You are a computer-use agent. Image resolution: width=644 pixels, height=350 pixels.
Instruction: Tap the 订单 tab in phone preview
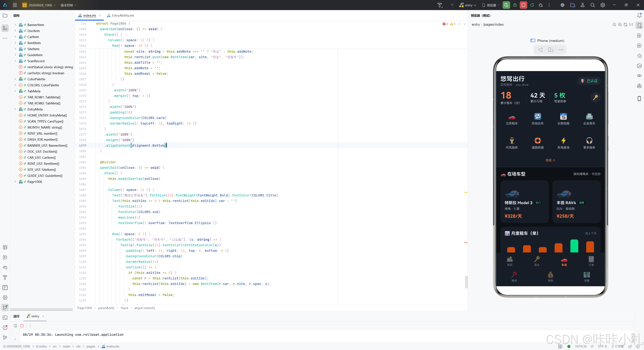pyautogui.click(x=591, y=261)
